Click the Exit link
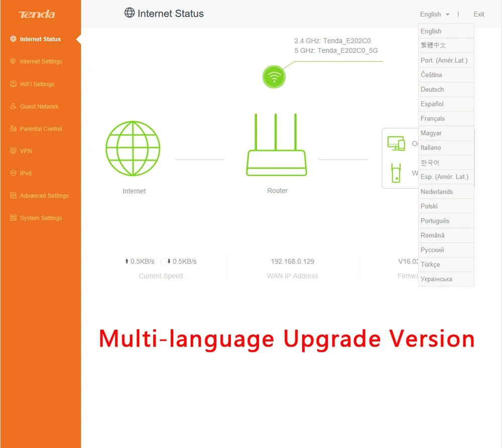This screenshot has height=448, width=502. [478, 15]
